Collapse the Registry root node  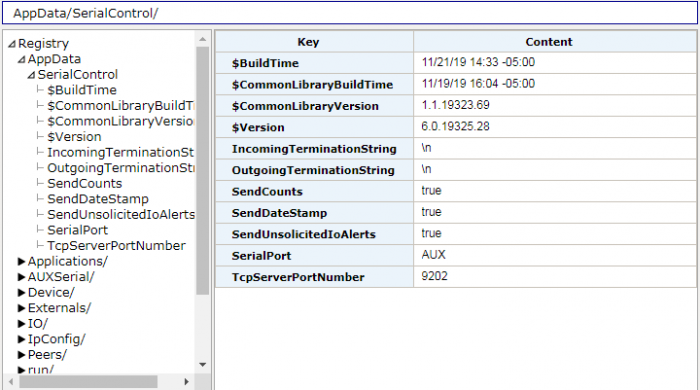[12, 44]
